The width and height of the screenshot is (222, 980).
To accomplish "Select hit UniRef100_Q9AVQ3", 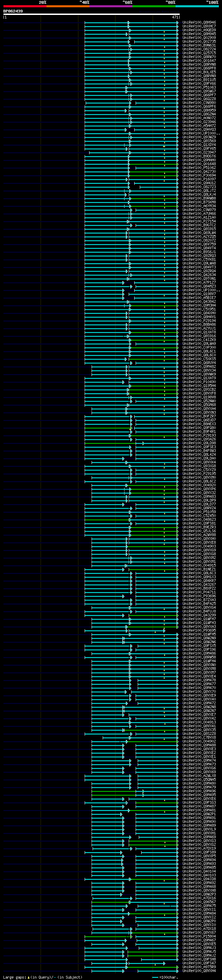I will 199,129.
